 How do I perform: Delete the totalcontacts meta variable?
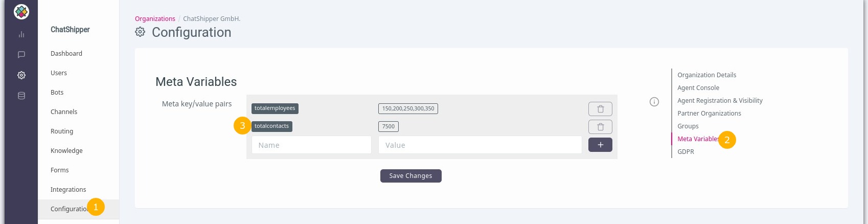[600, 127]
